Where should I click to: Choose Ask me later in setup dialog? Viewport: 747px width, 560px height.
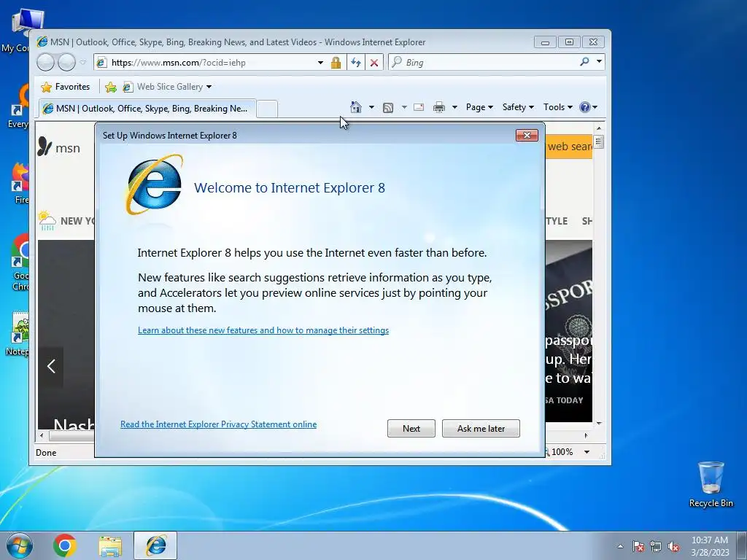481,428
